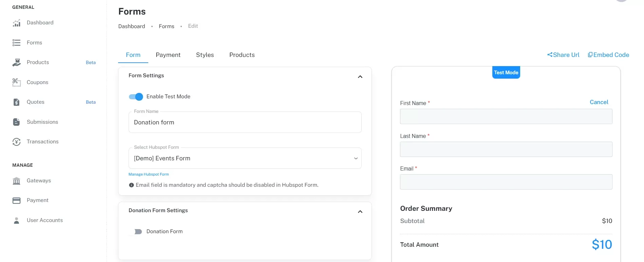Switch to the Payment tab
Image resolution: width=644 pixels, height=262 pixels.
point(168,55)
